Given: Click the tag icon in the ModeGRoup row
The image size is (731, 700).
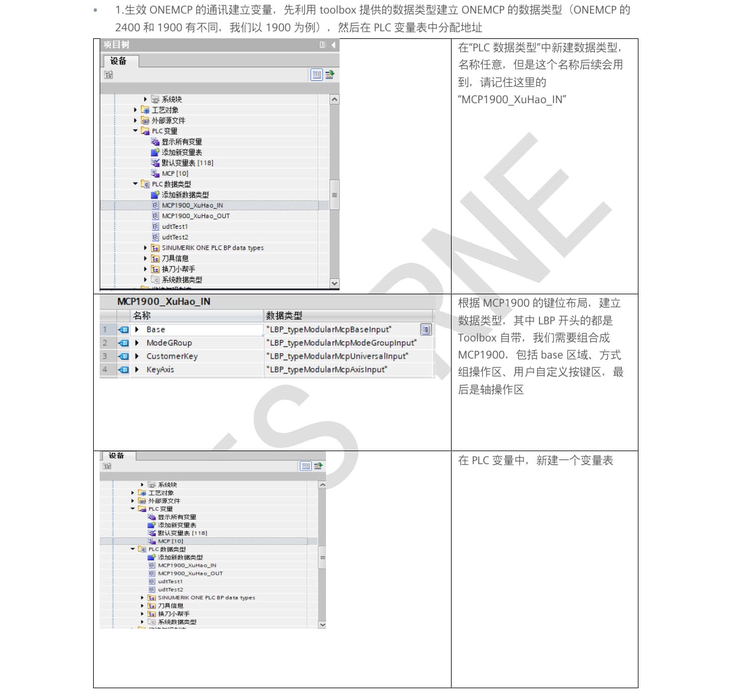Looking at the screenshot, I should tap(123, 343).
